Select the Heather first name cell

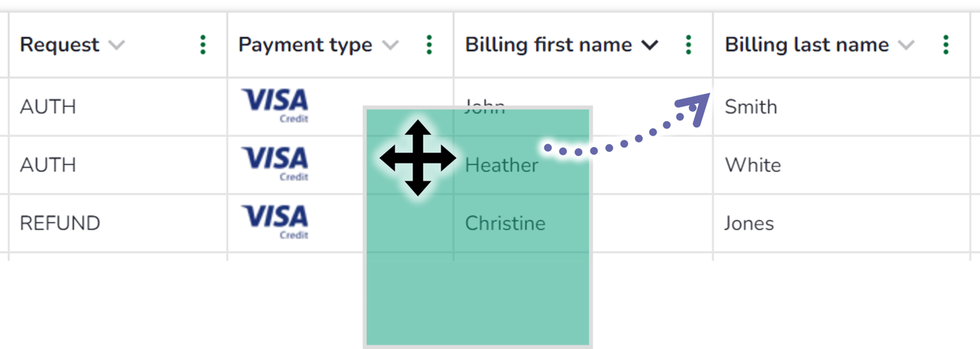tap(501, 166)
